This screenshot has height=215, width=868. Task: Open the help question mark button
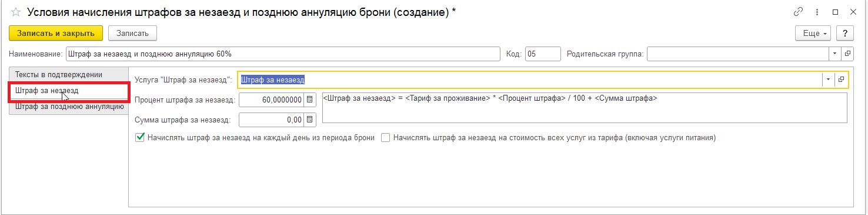845,34
